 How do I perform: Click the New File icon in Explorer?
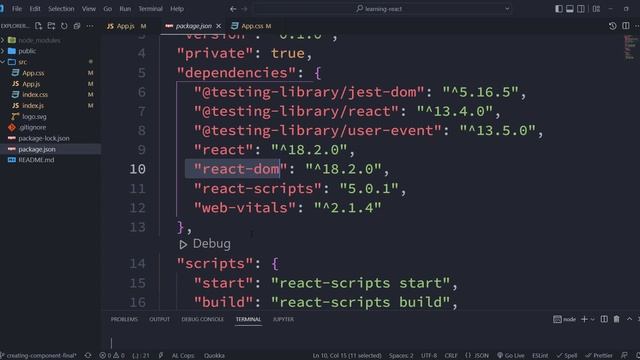pyautogui.click(x=38, y=26)
